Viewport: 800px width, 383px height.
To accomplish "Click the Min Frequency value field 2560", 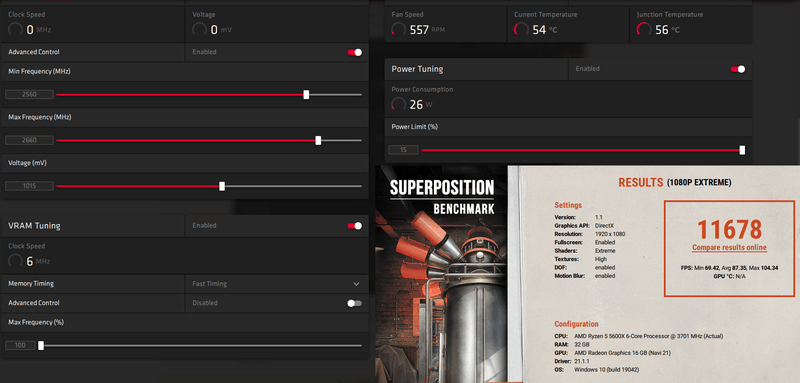I will pos(29,94).
